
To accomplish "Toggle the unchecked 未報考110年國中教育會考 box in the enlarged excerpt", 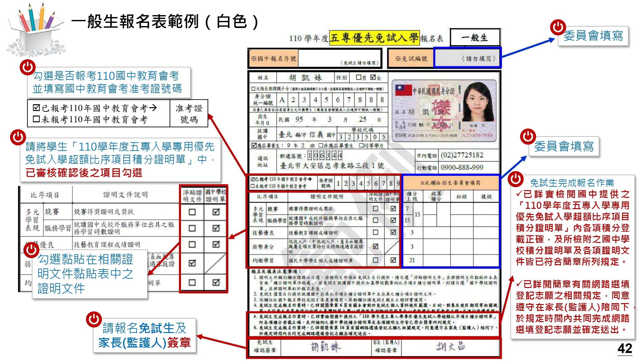I will point(36,119).
